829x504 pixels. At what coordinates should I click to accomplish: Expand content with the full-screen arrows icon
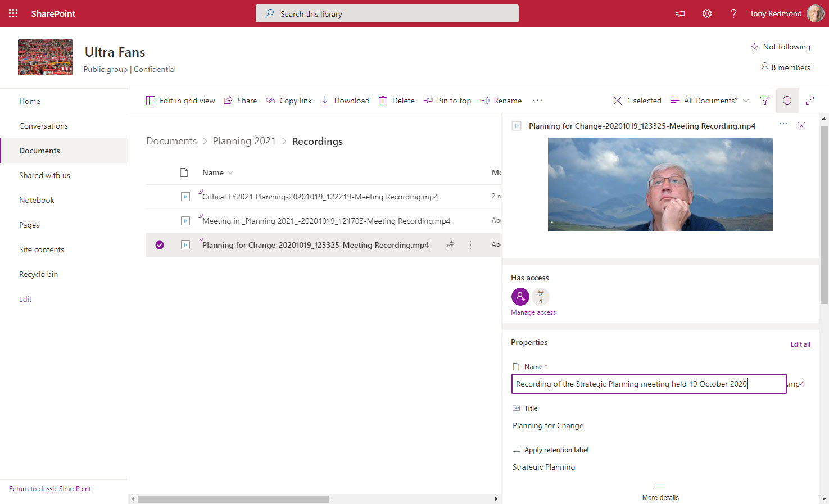810,101
